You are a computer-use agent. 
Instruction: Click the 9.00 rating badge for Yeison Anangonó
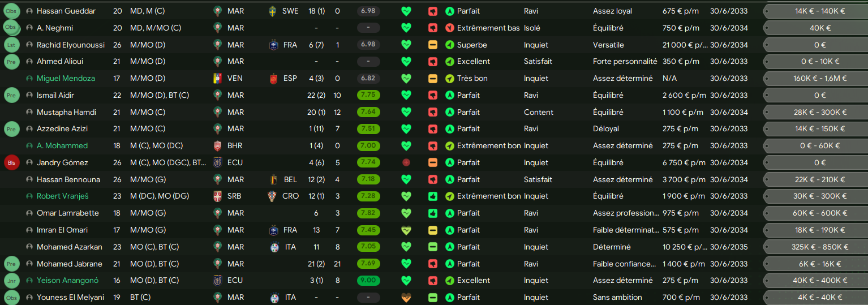(369, 281)
